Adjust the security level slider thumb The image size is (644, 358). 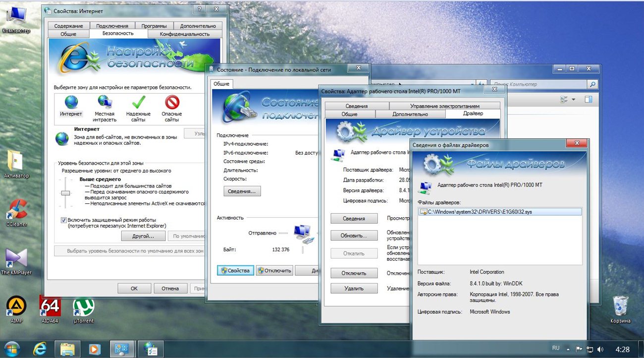coord(65,193)
